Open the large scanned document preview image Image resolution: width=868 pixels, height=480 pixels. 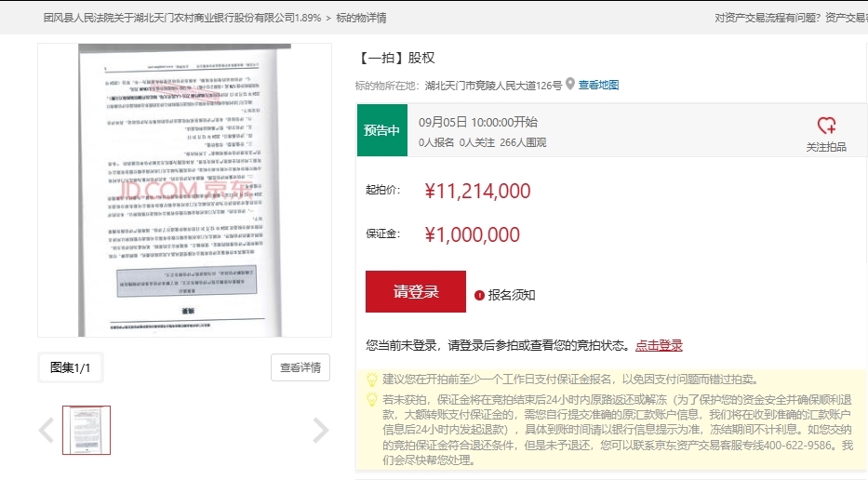[x=185, y=190]
